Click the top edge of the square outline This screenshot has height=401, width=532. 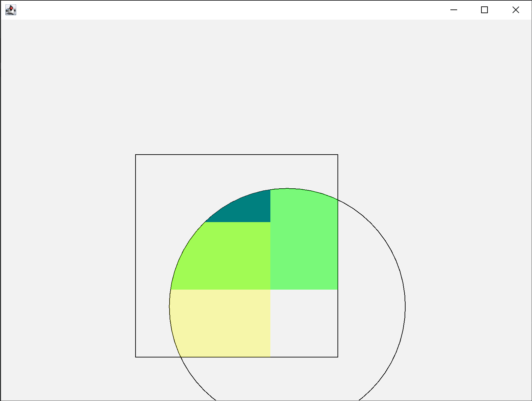click(236, 155)
